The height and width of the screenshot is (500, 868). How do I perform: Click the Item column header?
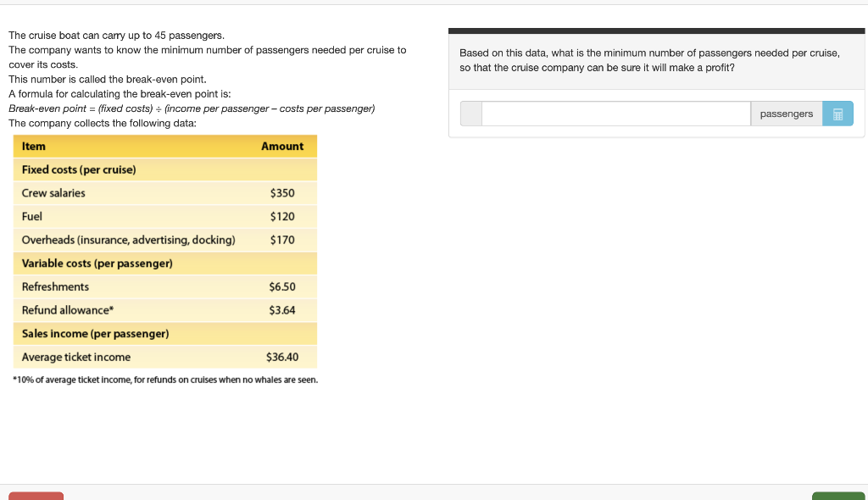(x=34, y=146)
